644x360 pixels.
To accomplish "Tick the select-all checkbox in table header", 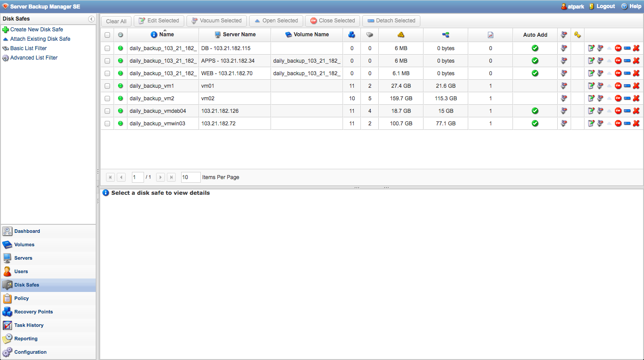I will 107,35.
